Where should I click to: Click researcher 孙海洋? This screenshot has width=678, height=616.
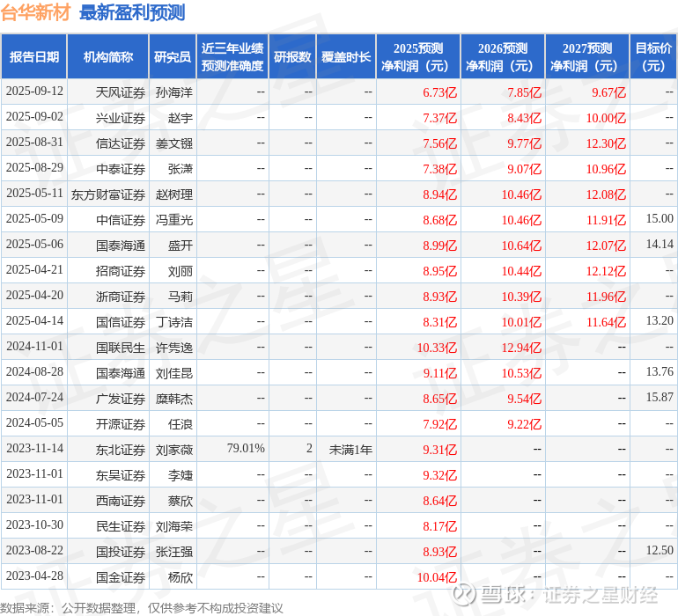click(174, 92)
